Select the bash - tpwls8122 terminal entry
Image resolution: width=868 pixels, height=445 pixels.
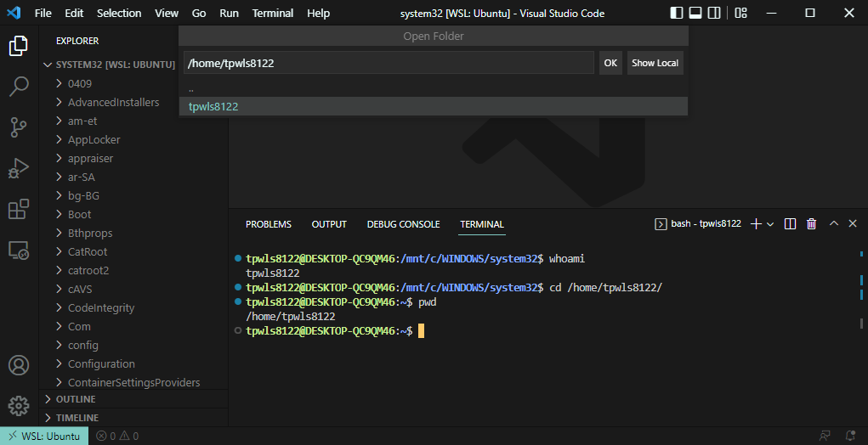point(698,224)
